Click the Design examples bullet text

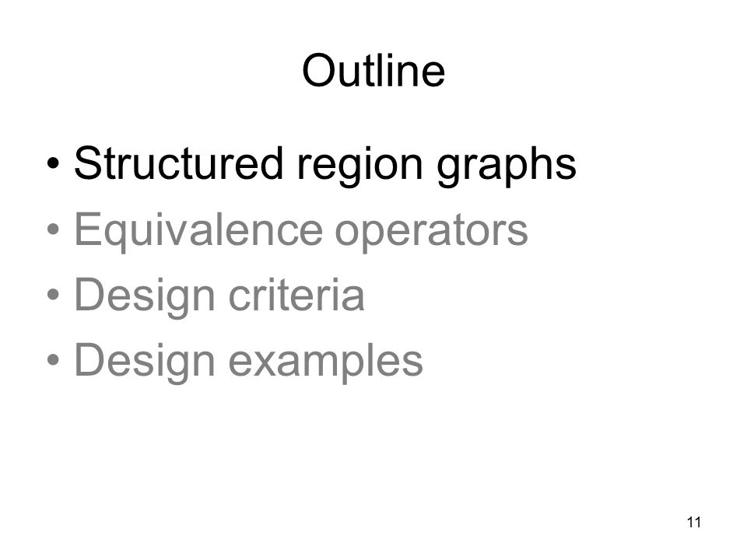click(249, 362)
